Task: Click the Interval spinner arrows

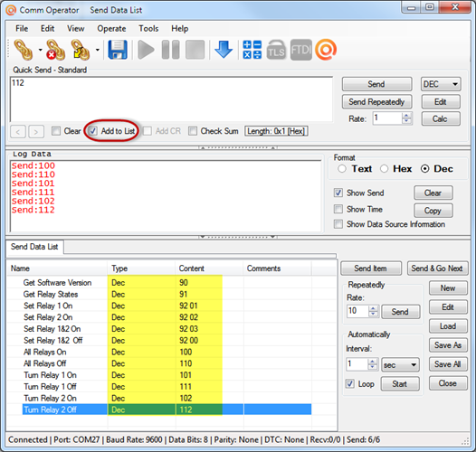Action: coord(373,364)
